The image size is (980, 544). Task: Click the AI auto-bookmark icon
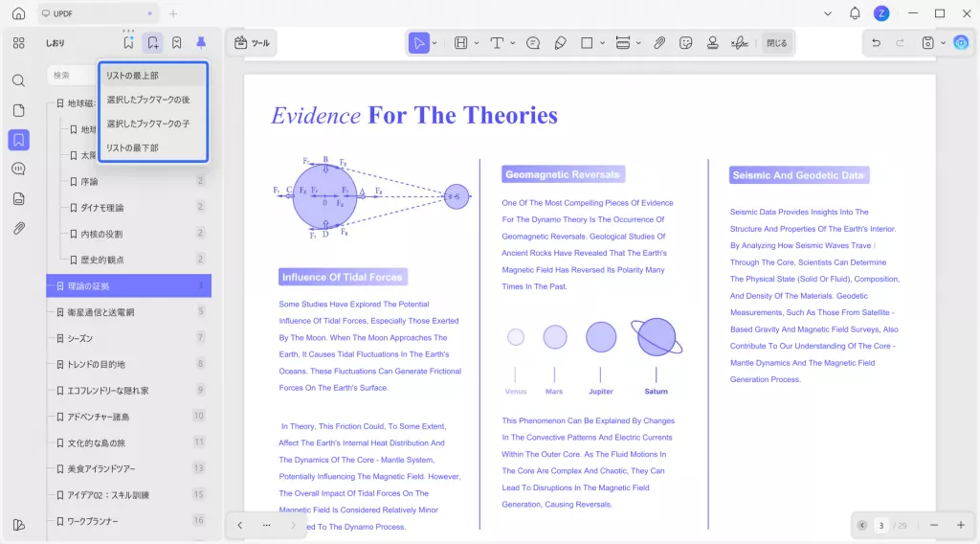click(x=129, y=42)
